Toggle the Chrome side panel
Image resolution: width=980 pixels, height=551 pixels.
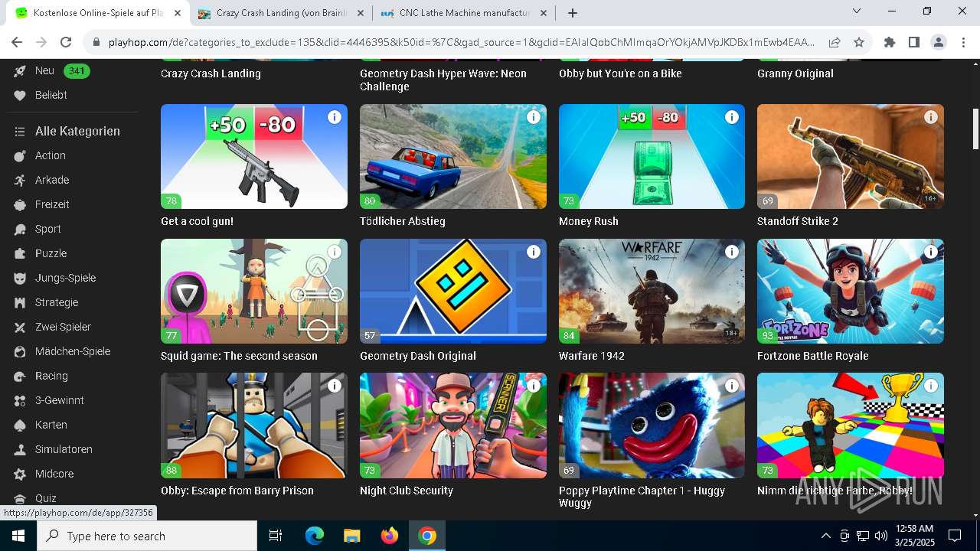[x=914, y=42]
